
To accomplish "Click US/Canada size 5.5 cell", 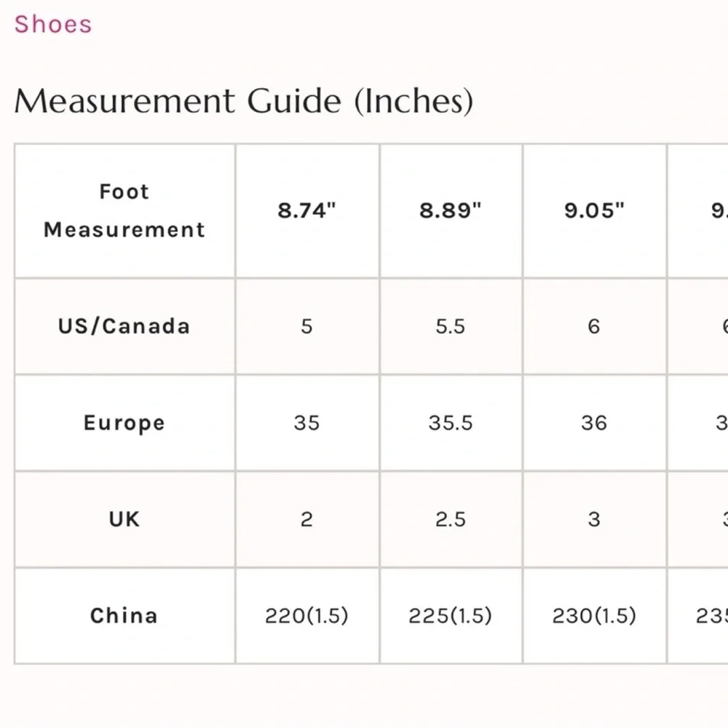I will [x=451, y=325].
